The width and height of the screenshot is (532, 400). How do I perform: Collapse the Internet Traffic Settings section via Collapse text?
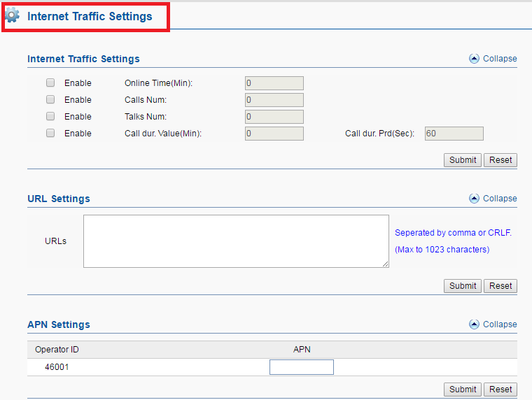click(500, 59)
